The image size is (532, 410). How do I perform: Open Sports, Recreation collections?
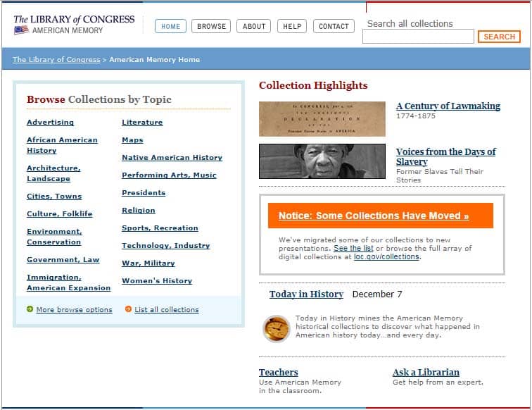(x=160, y=228)
